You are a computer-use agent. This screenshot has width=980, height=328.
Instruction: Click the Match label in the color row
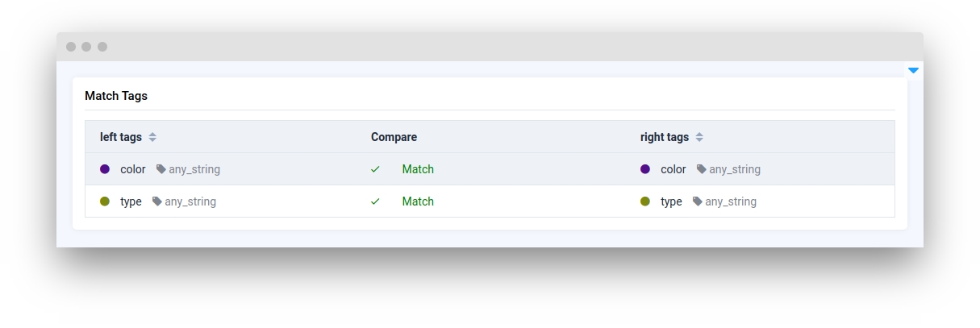pyautogui.click(x=418, y=169)
